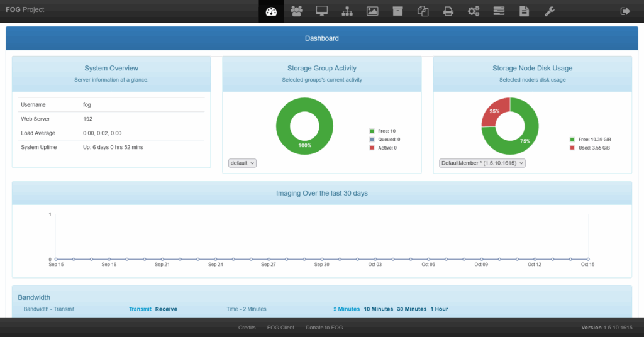Open the Dashboard icon in navbar
This screenshot has height=337, width=644.
[271, 11]
